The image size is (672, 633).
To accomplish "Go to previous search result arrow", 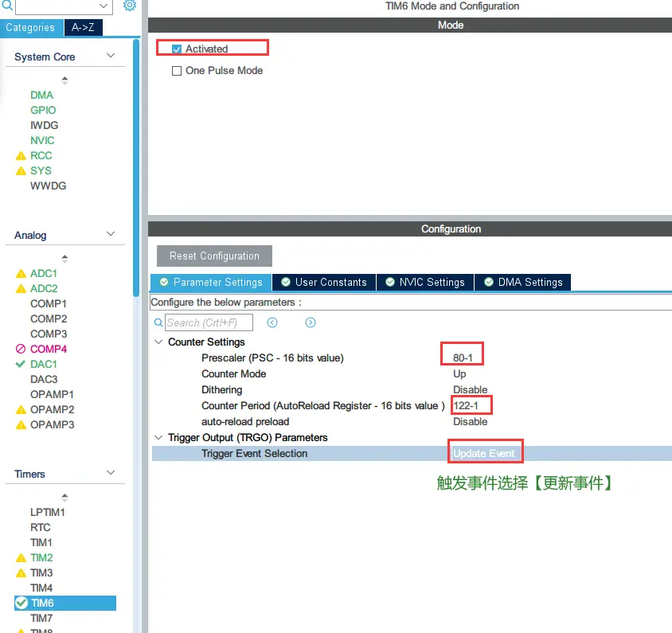I will click(272, 322).
